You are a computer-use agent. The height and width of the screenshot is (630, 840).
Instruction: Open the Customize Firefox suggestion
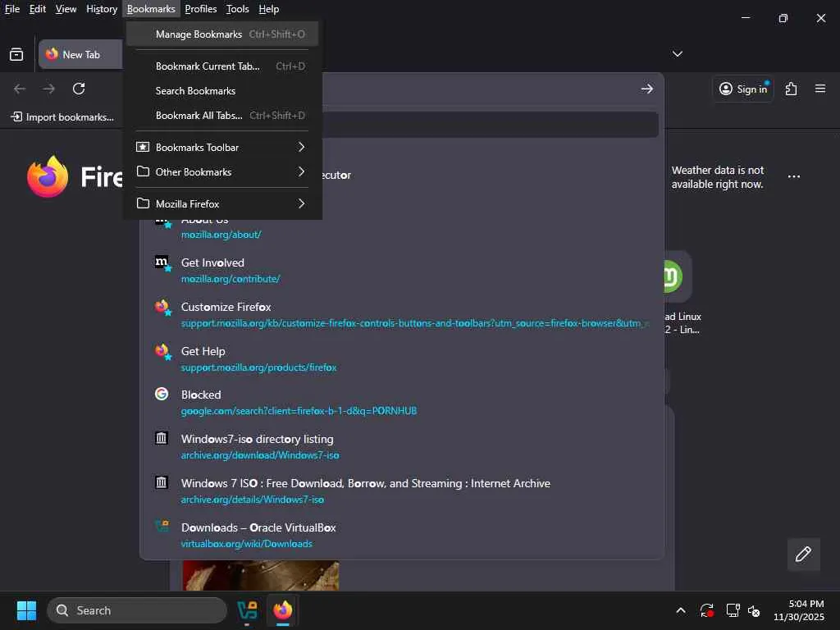point(402,315)
